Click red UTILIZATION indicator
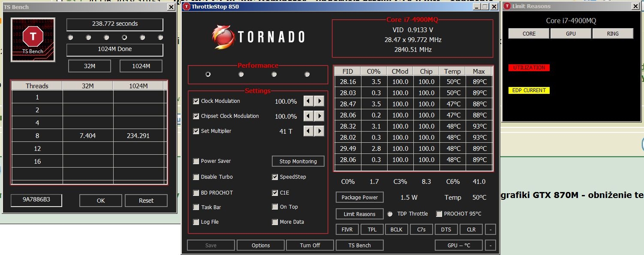This screenshot has width=644, height=255. [529, 68]
